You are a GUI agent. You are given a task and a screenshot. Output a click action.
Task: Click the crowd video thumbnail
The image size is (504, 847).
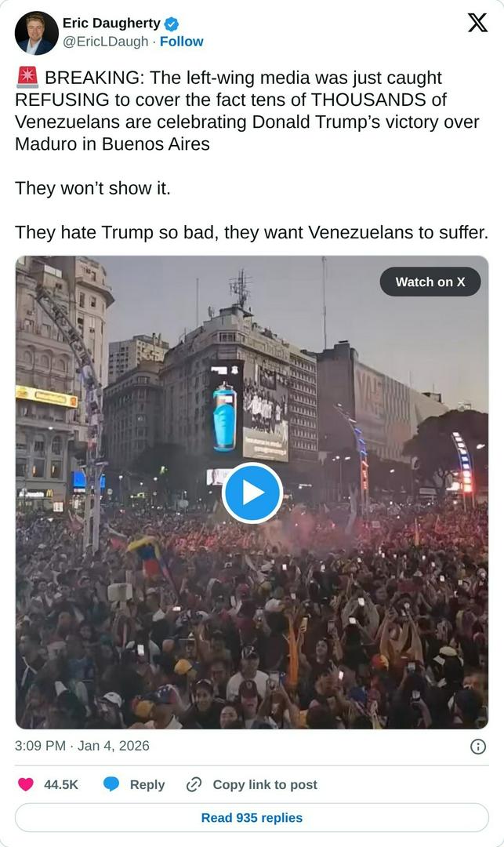click(252, 492)
